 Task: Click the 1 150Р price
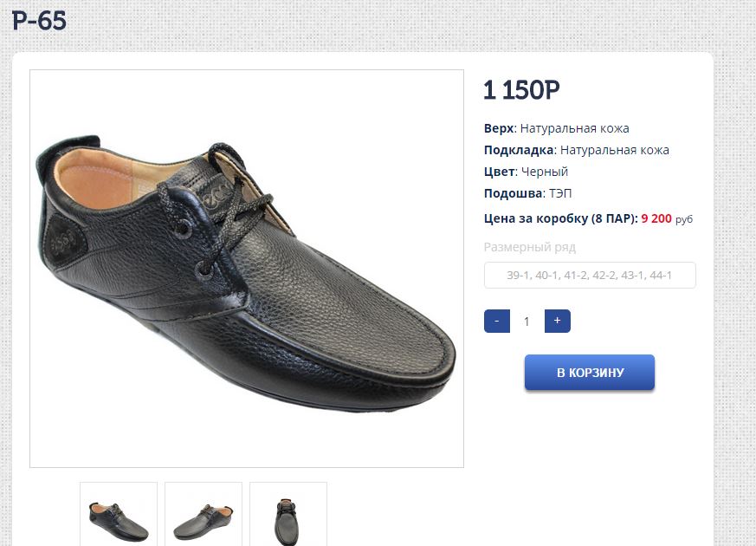521,90
